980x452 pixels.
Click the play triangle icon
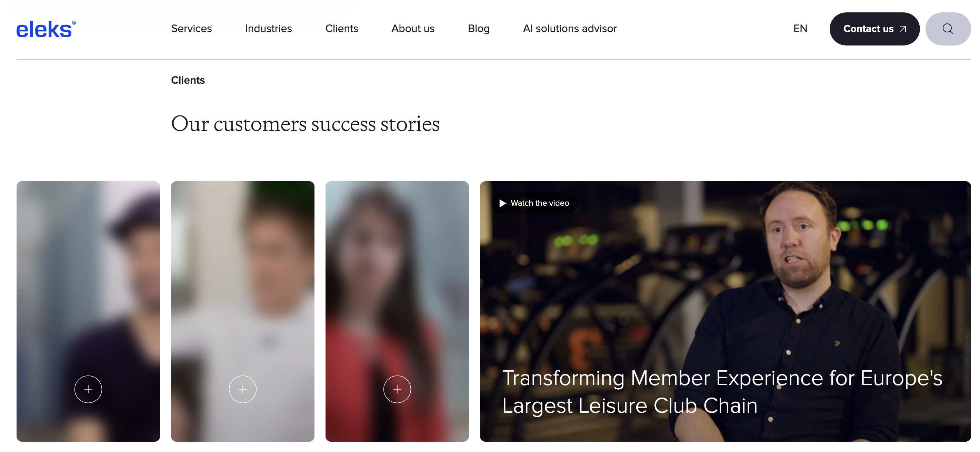pyautogui.click(x=502, y=203)
